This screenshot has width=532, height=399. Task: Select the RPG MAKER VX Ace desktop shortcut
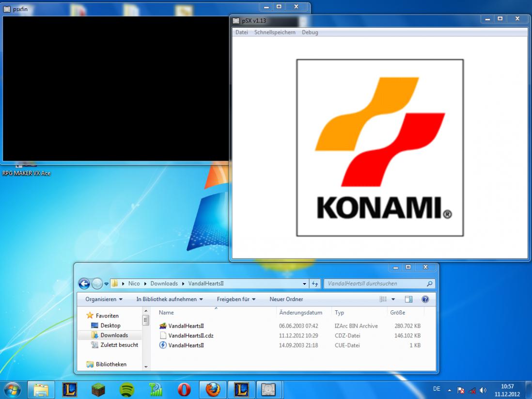point(27,170)
